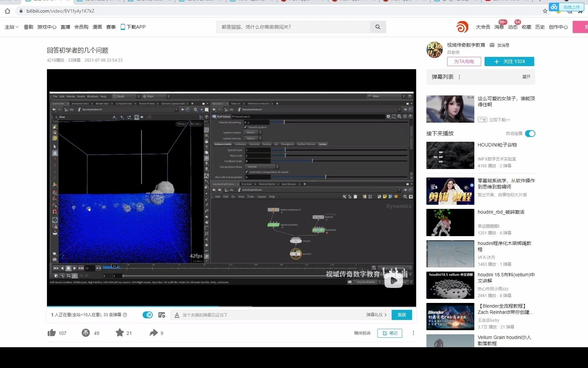Open 收藏 favorites in header

(526, 27)
